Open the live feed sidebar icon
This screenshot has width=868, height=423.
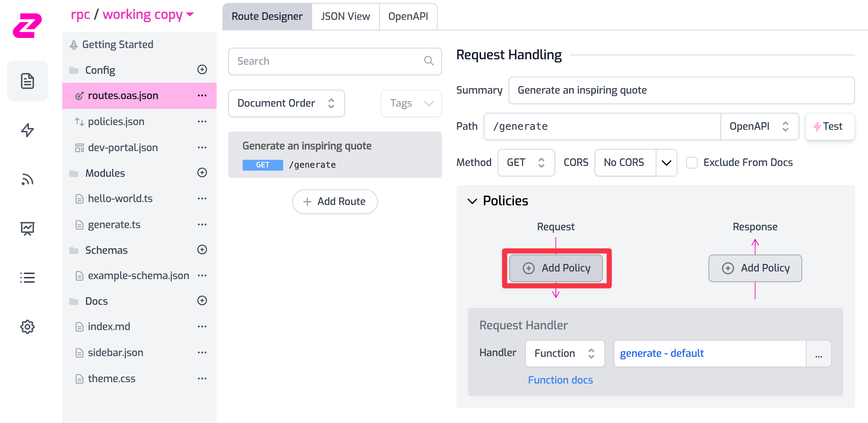pos(27,179)
